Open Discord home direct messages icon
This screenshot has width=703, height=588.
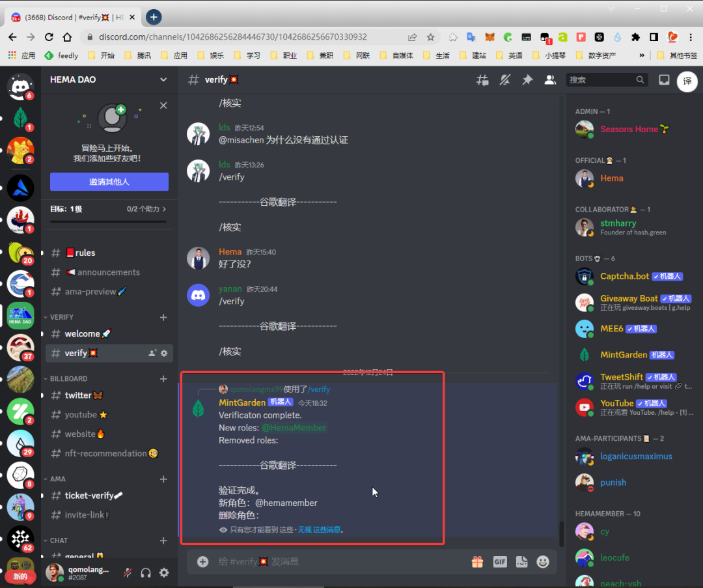pos(20,87)
